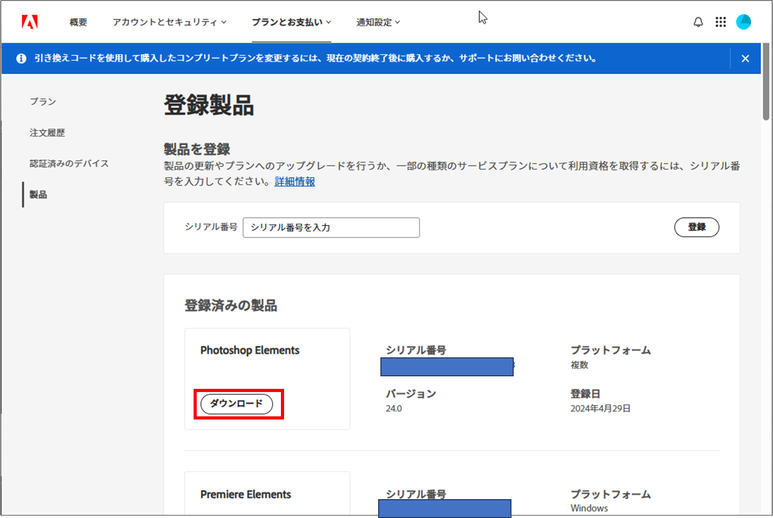Click the 登録済みの製品 heading
The width and height of the screenshot is (773, 518).
(231, 306)
